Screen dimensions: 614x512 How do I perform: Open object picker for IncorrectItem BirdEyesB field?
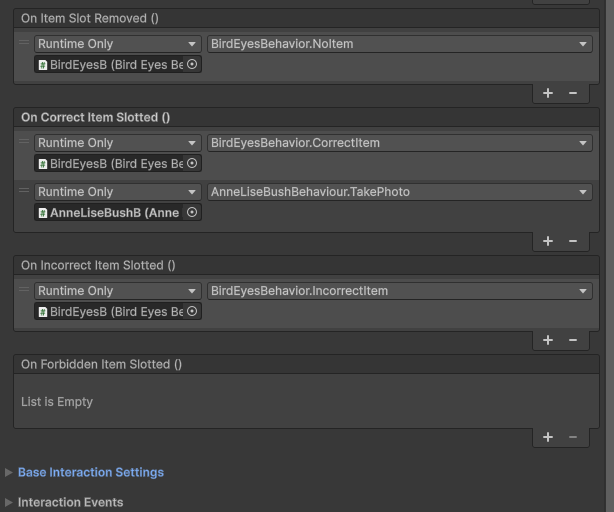tap(193, 311)
